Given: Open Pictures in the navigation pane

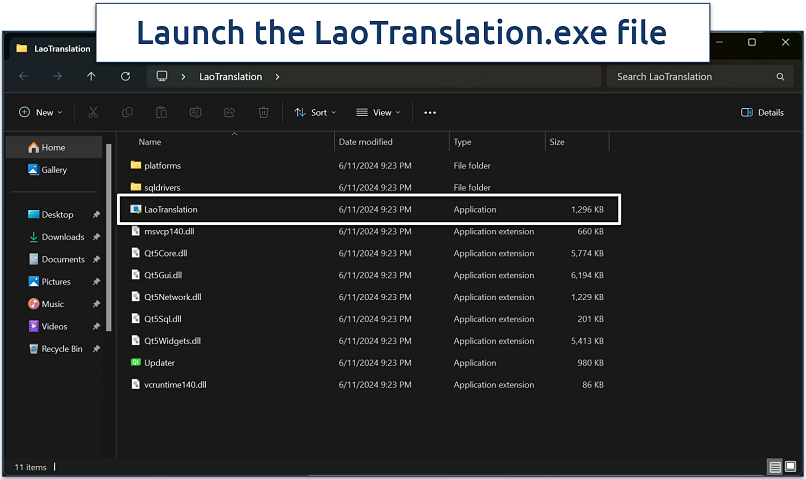Looking at the screenshot, I should (x=50, y=282).
